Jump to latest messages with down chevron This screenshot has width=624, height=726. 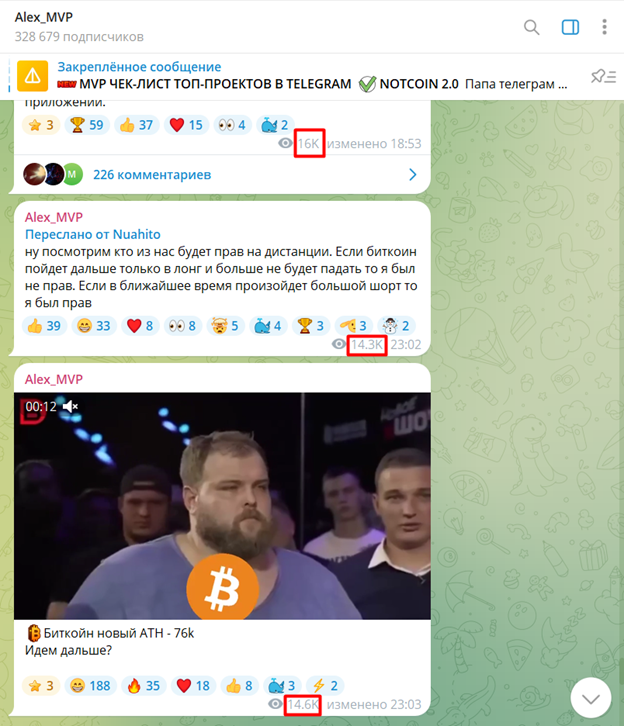pyautogui.click(x=591, y=698)
